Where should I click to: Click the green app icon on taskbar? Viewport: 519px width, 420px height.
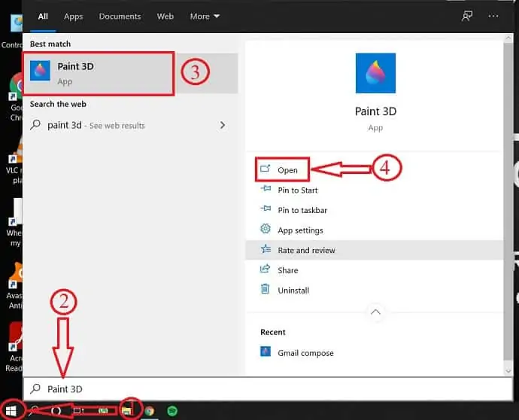103,411
